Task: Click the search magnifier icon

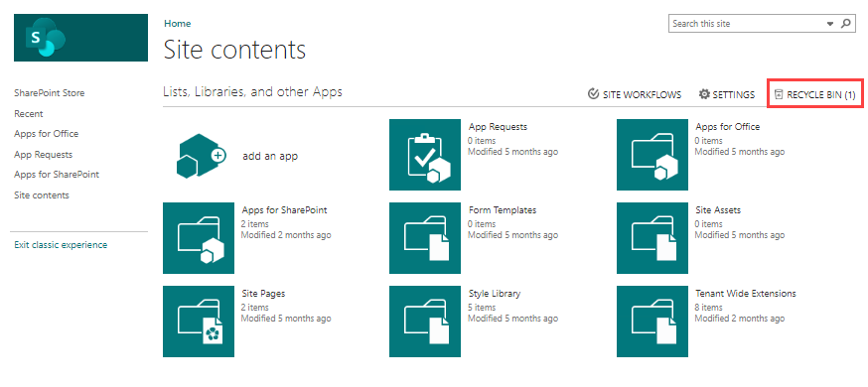Action: click(845, 24)
